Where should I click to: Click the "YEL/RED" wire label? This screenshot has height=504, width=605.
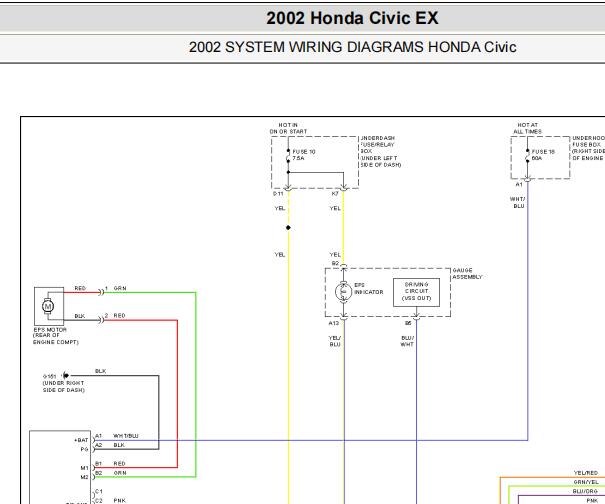[586, 473]
